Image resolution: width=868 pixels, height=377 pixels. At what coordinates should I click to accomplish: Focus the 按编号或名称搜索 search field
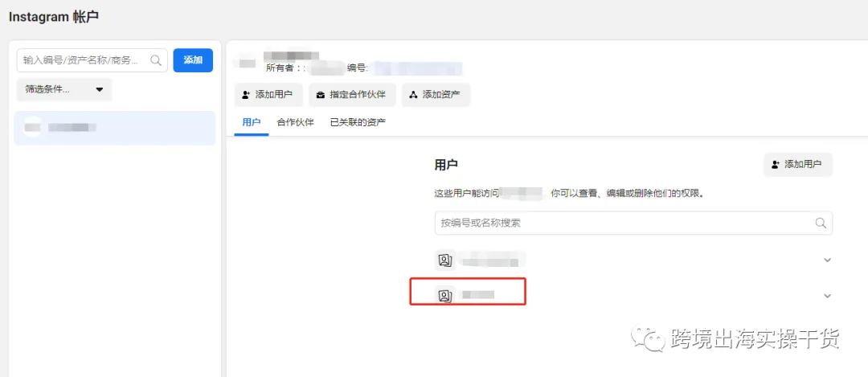(x=633, y=223)
